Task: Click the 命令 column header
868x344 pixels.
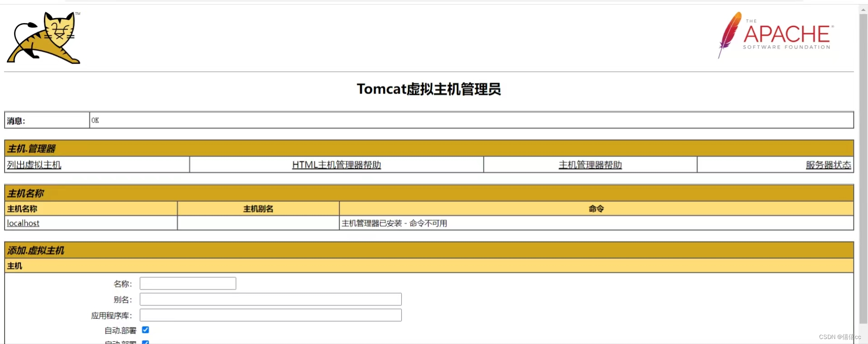Action: [x=596, y=209]
